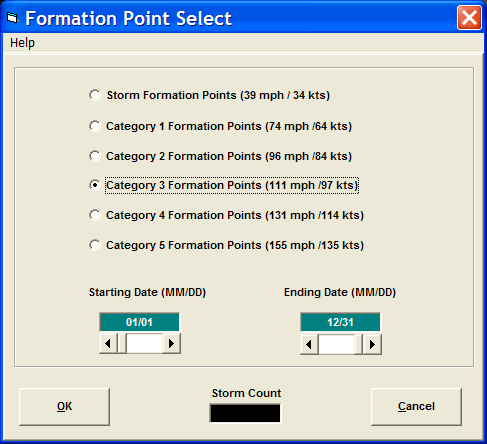Click left arrow of Starting Date scrollbar
The height and width of the screenshot is (444, 487).
[108, 343]
